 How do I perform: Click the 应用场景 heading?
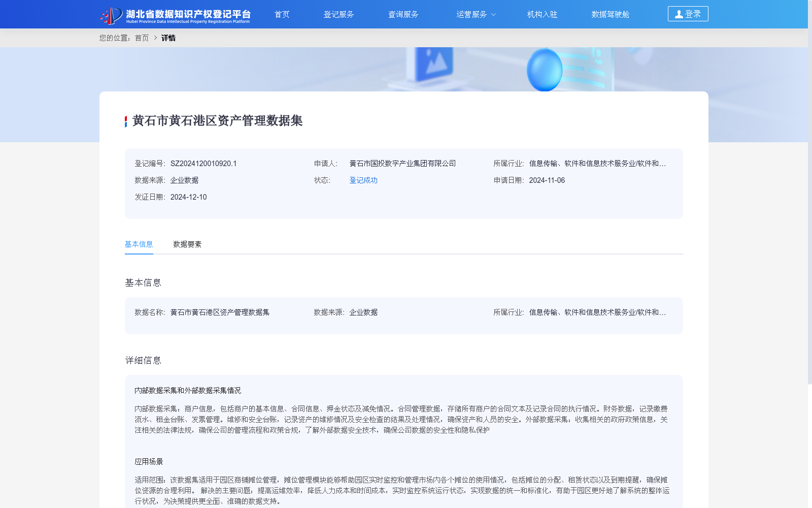click(x=149, y=462)
